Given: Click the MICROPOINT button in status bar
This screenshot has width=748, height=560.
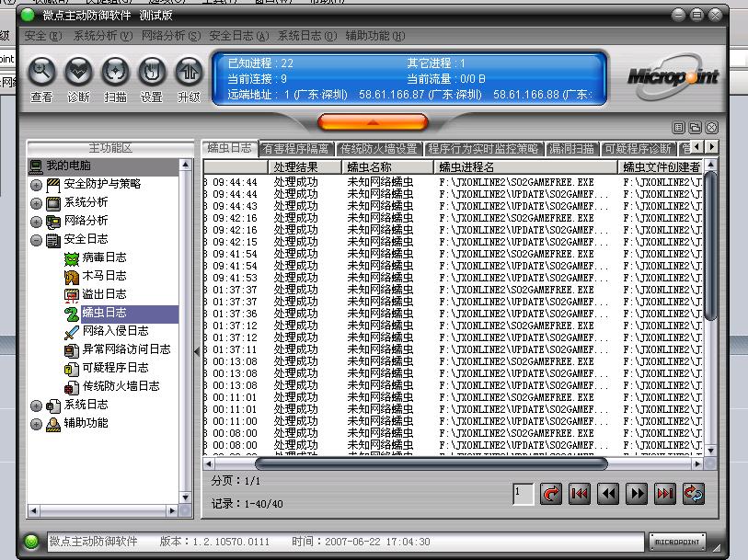Looking at the screenshot, I should pos(677,542).
